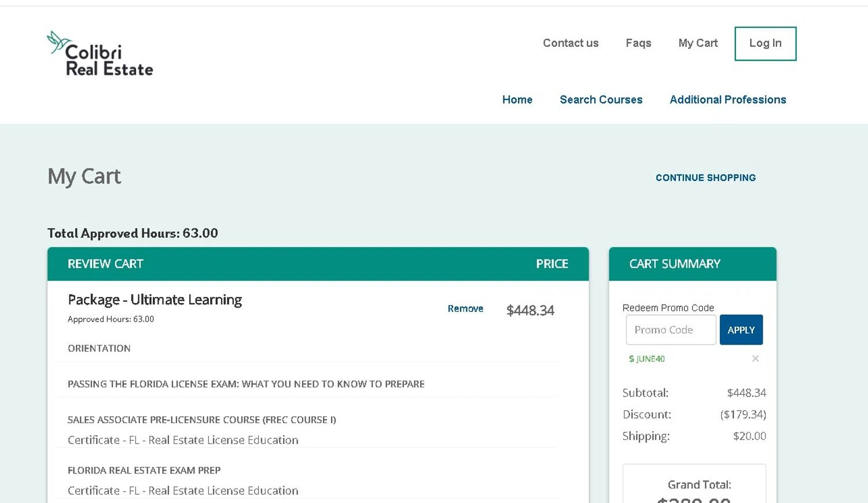Remove the Ultimate Learning package from the cart
The image size is (868, 503).
[x=465, y=309]
